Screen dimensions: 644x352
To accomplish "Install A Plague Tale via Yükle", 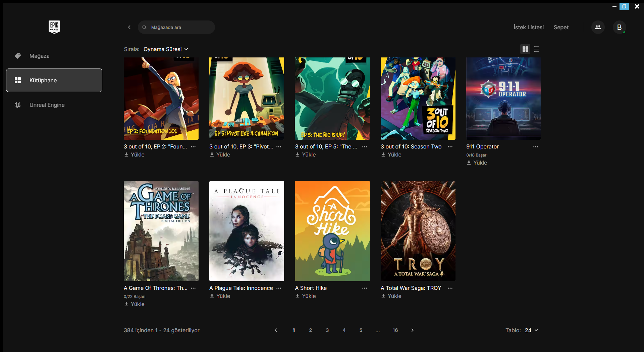I will click(220, 296).
